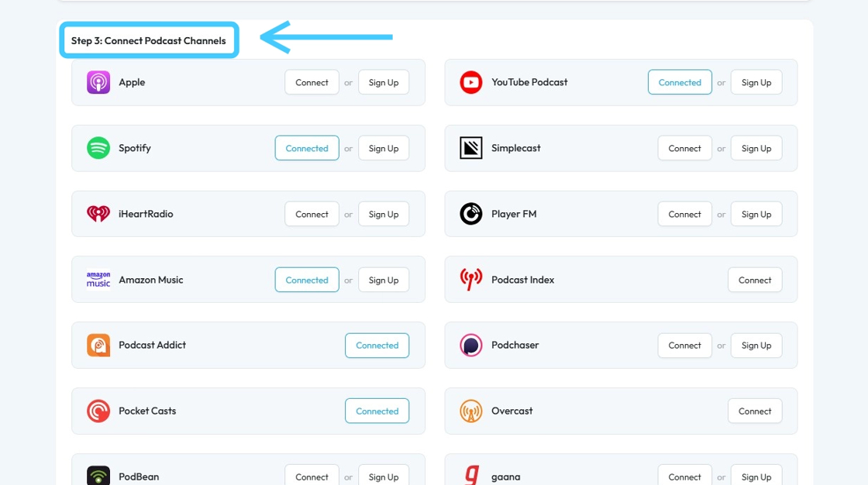Screen dimensions: 868x485
Task: Click the Podcast Index antenna icon
Action: point(471,280)
